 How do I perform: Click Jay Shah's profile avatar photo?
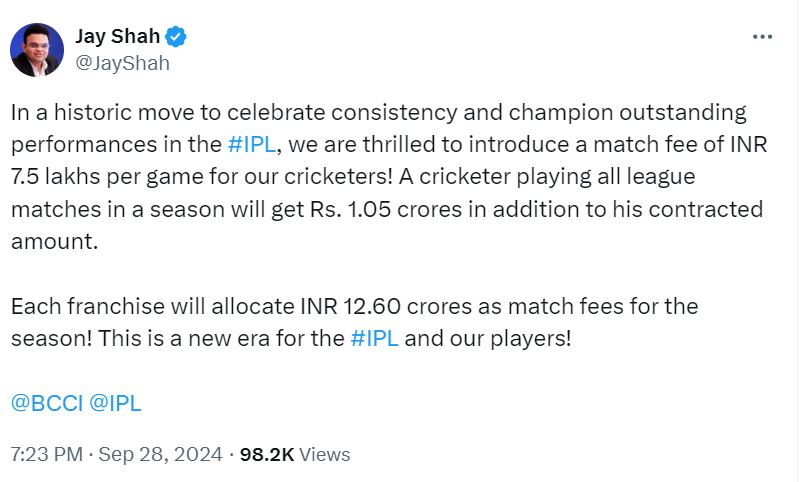[37, 50]
